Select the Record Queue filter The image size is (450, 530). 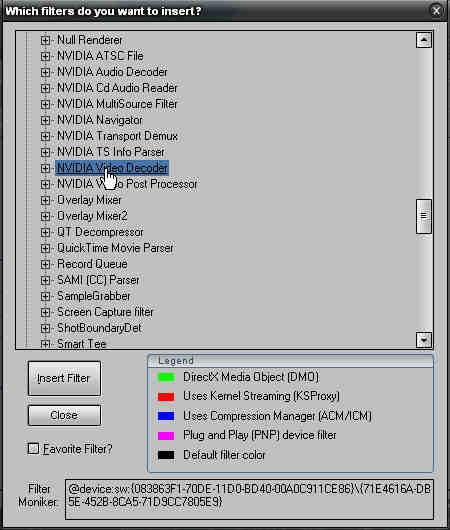tap(92, 264)
